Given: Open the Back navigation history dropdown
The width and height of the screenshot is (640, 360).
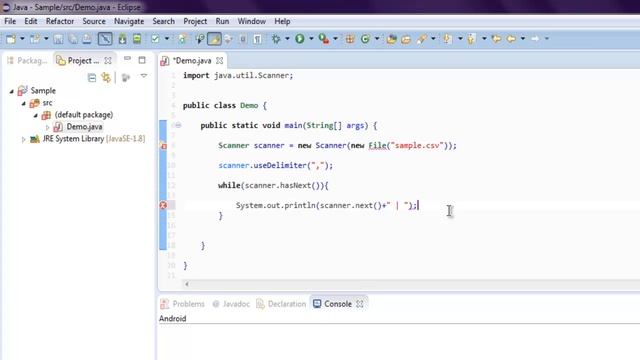Looking at the screenshot, I should (x=523, y=39).
